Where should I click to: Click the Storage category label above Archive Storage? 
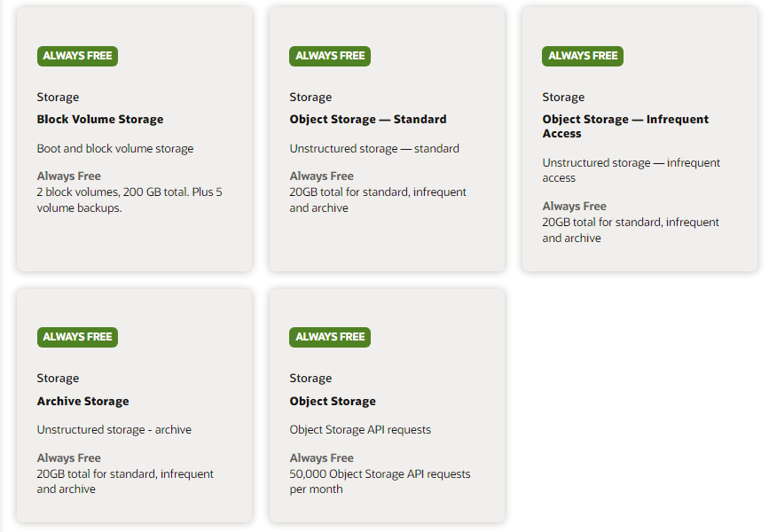pos(58,378)
